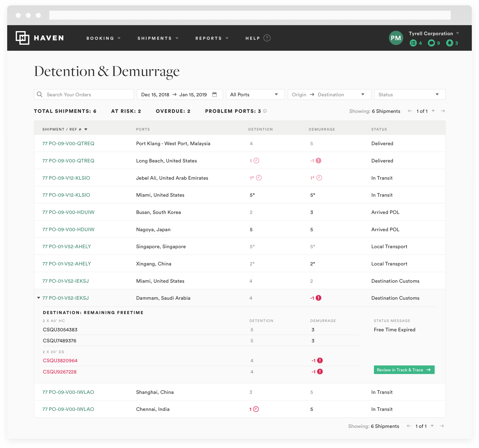Click the Detention column header
Viewport: 479px width, 448px height.
point(261,130)
